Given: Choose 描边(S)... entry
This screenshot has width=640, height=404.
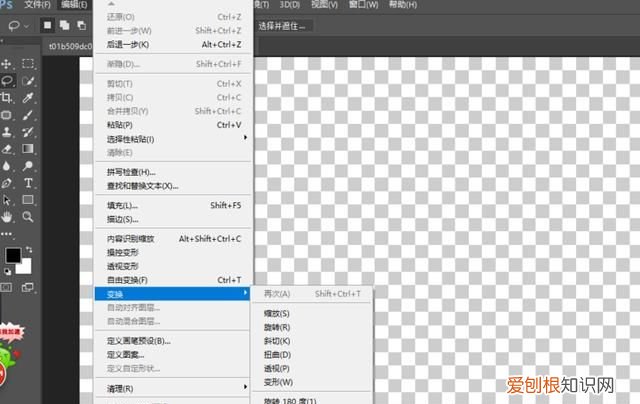Looking at the screenshot, I should click(x=173, y=219).
